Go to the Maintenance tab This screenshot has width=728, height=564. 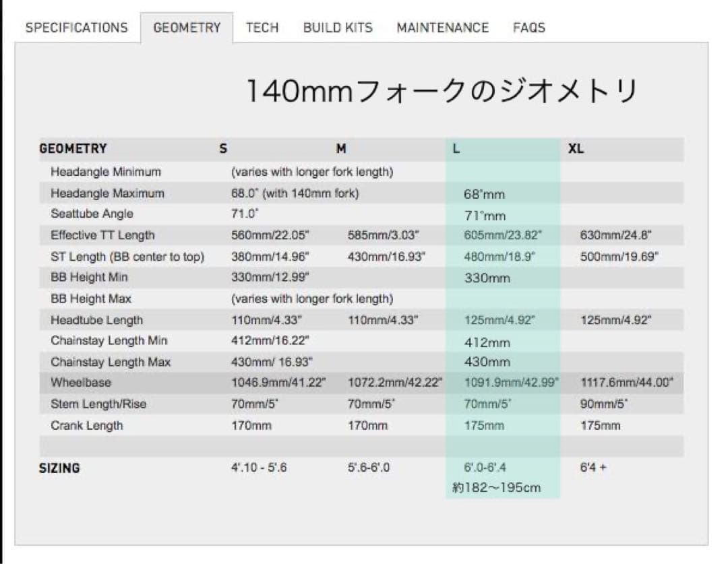442,28
